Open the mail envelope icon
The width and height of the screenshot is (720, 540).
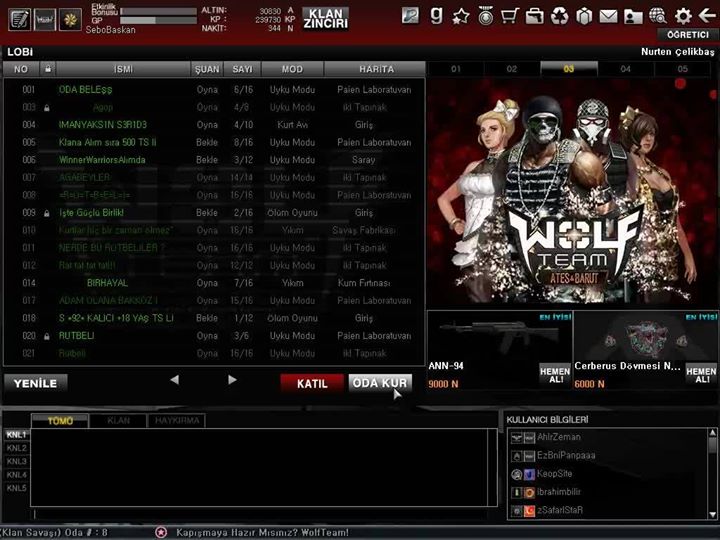(608, 17)
